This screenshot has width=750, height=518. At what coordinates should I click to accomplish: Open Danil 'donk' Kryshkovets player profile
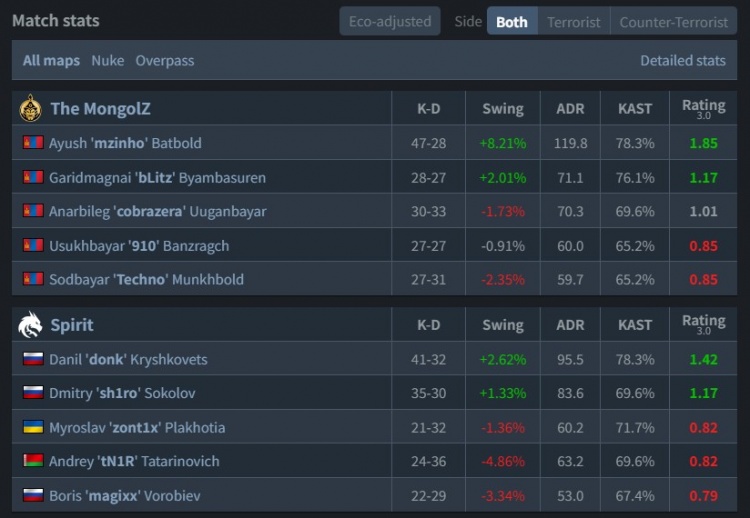[128, 359]
